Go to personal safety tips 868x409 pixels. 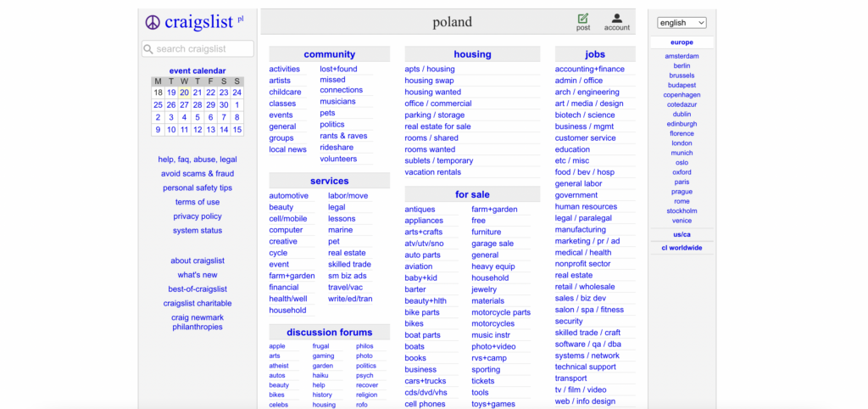198,188
